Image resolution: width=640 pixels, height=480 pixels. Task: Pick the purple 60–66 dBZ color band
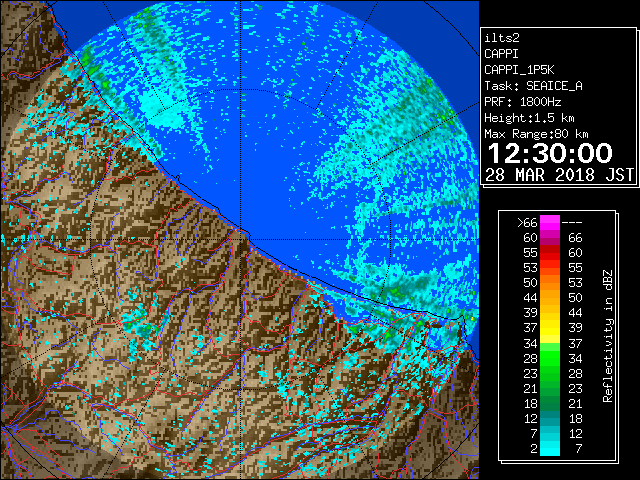click(x=550, y=238)
